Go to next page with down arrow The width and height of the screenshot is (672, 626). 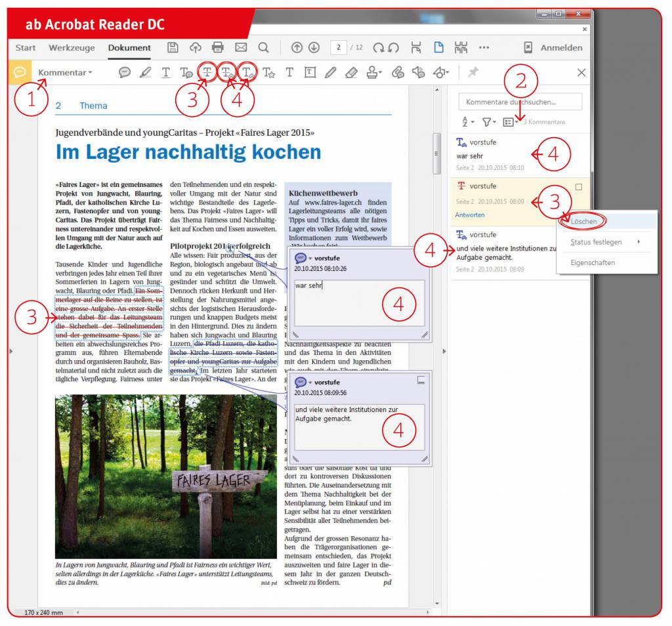(x=314, y=47)
